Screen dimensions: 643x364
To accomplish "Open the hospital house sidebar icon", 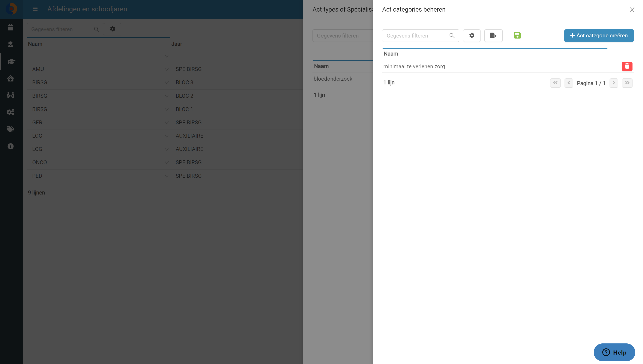I will coord(11,78).
